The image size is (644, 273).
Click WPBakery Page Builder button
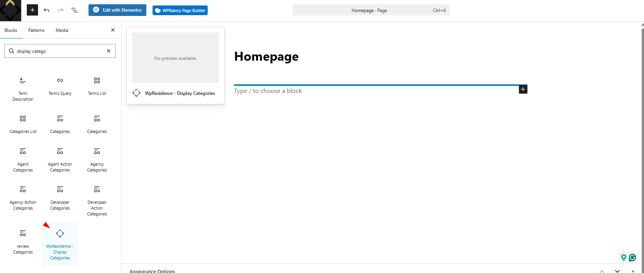[180, 10]
